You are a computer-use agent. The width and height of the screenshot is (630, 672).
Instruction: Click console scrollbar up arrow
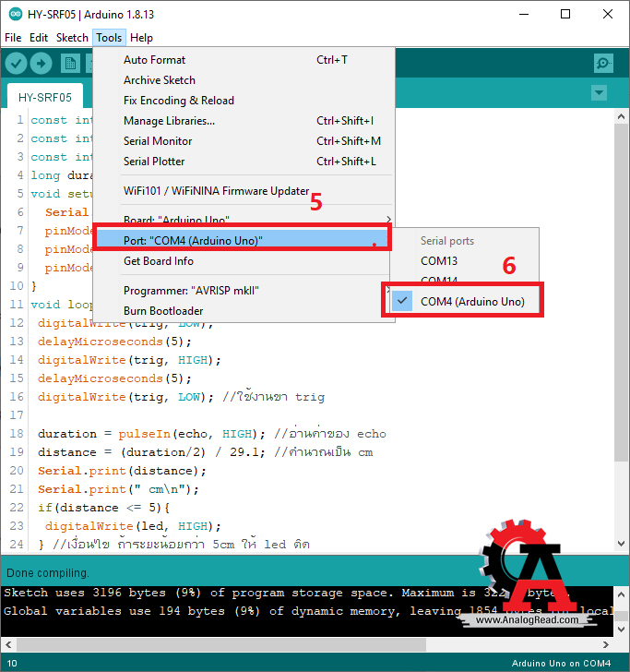(x=622, y=594)
